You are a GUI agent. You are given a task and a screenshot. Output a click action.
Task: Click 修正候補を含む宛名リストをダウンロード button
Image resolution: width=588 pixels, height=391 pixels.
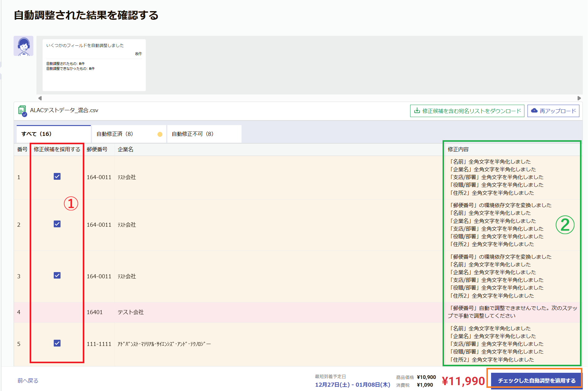click(467, 111)
